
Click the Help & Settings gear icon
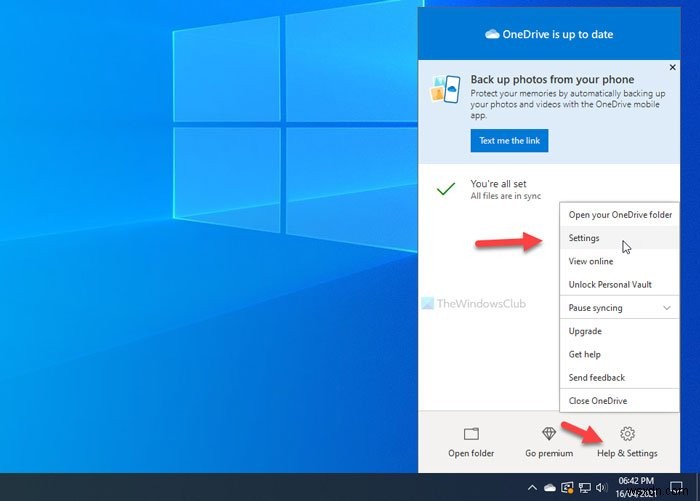tap(627, 434)
